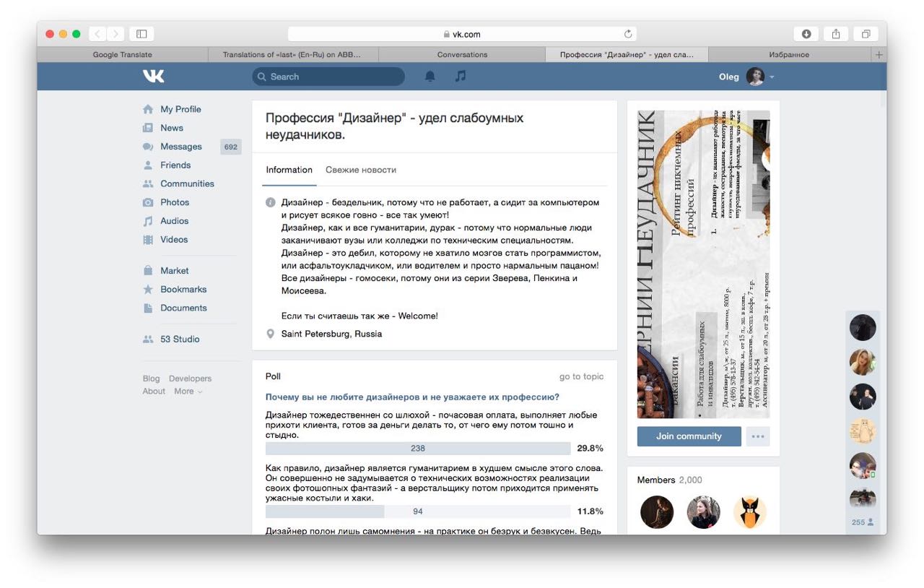Open notifications bell icon
The image size is (924, 588).
coord(430,77)
